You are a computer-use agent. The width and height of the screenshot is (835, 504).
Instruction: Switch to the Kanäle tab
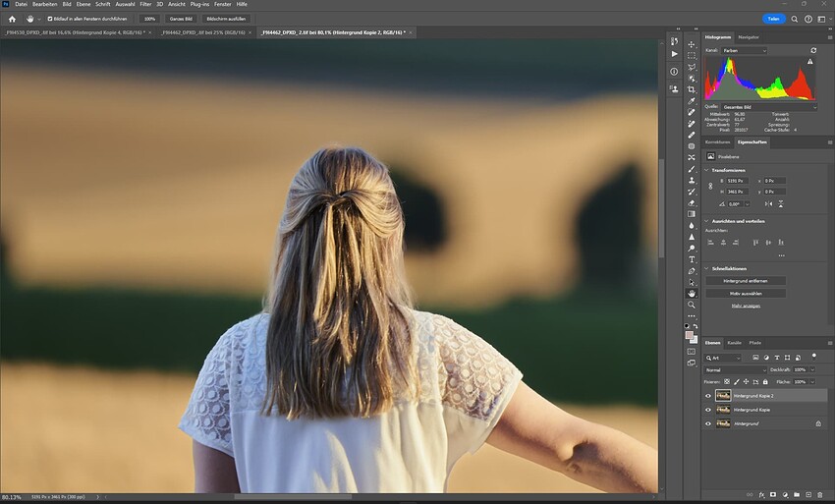coord(734,343)
